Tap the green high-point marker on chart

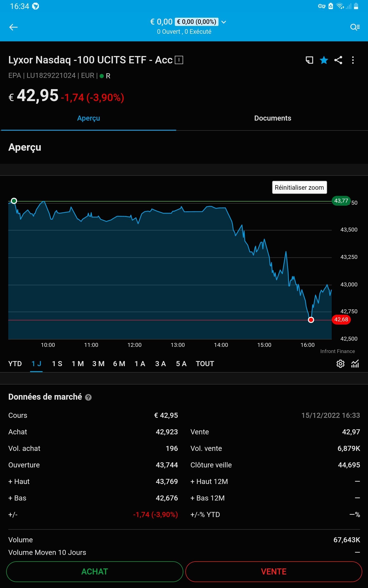[14, 201]
